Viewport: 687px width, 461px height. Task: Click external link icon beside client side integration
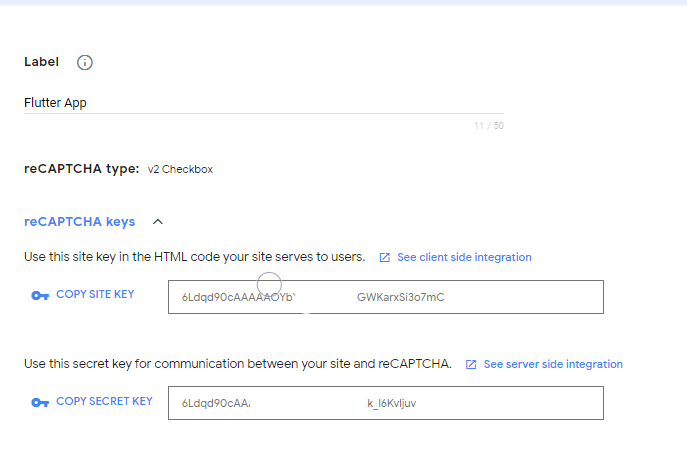click(384, 258)
